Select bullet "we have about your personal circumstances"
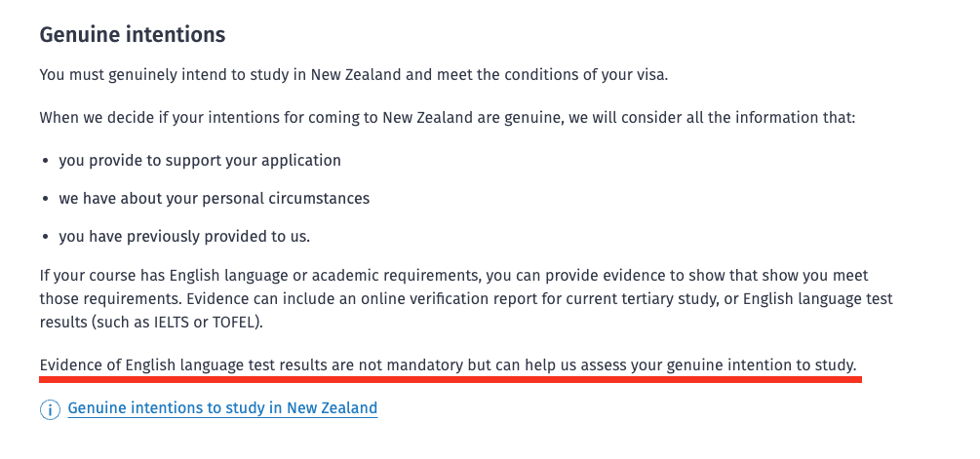The height and width of the screenshot is (459, 980). [215, 199]
